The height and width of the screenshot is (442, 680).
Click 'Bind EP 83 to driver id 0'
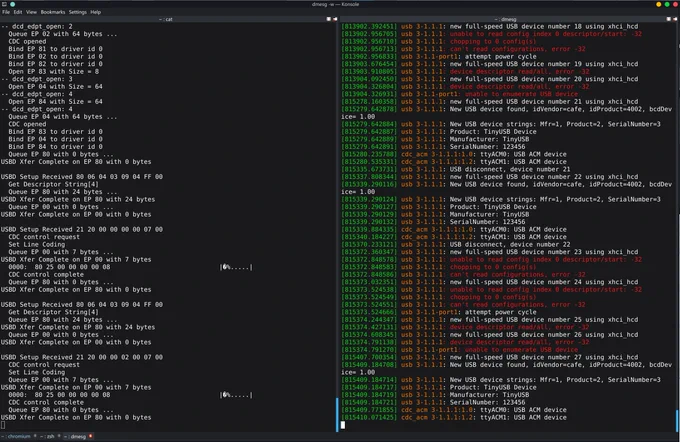[x=56, y=131]
